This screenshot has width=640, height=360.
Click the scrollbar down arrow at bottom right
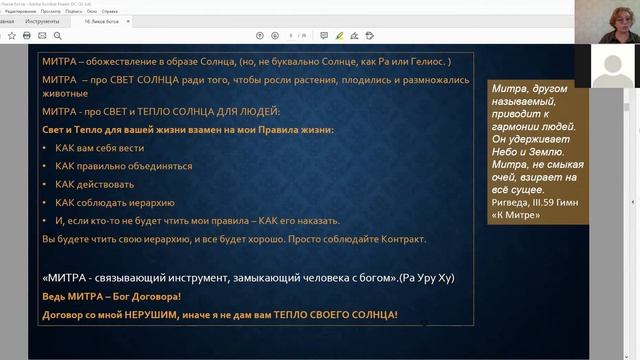click(627, 357)
